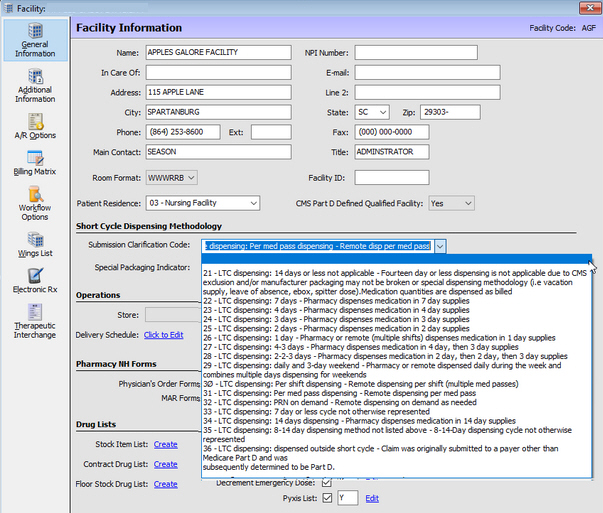Open General Information section
Image resolution: width=603 pixels, height=513 pixels.
pos(35,40)
